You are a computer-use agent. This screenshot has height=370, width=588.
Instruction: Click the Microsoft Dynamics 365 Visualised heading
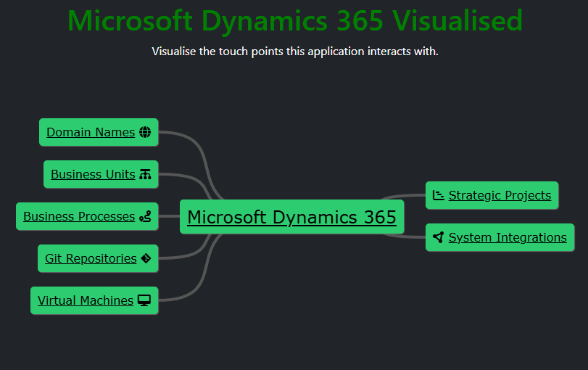[295, 20]
